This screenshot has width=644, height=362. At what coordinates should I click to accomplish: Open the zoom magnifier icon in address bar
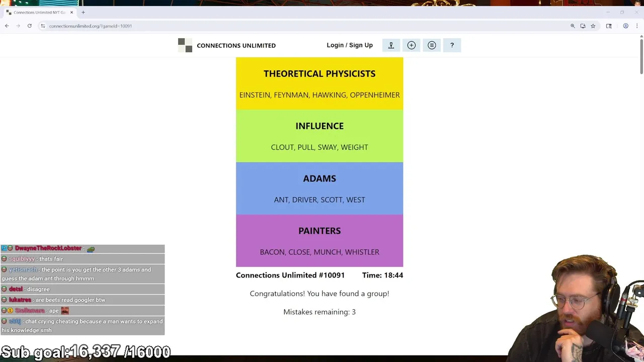pyautogui.click(x=573, y=26)
